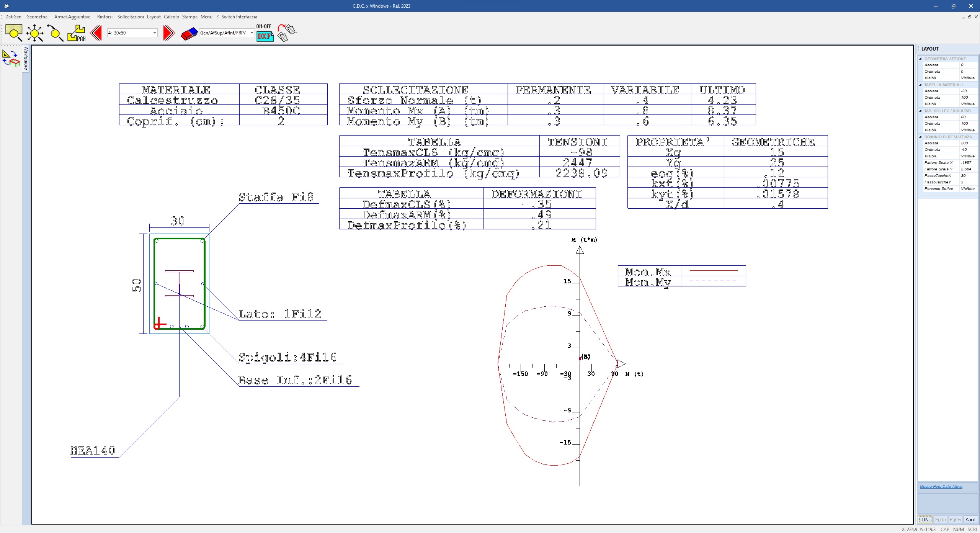Viewport: 980px width, 533px height.
Task: Click the copy pages icon
Action: 287,33
